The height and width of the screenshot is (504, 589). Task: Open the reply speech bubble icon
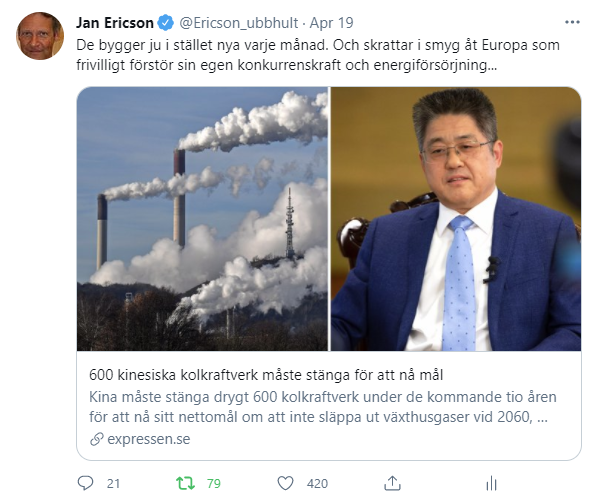tap(85, 483)
